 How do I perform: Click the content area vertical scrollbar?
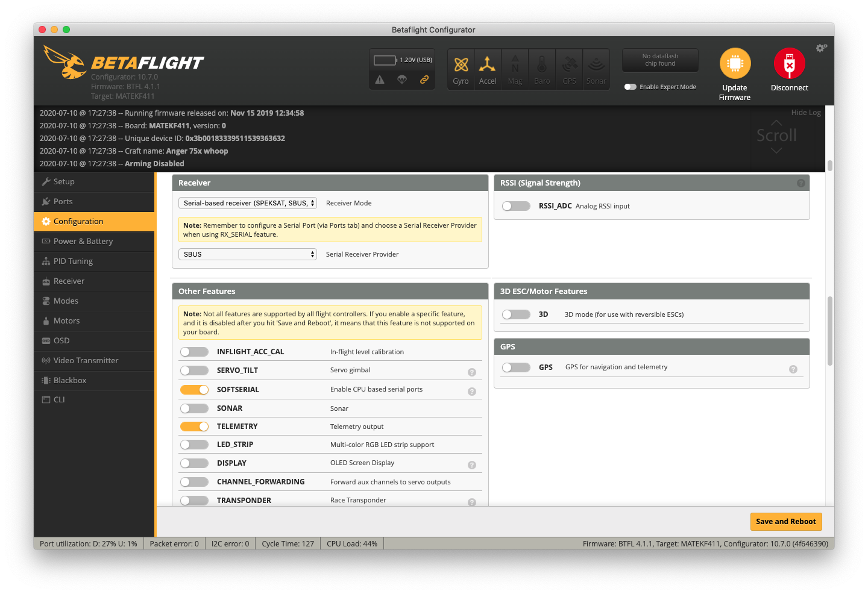(x=830, y=331)
